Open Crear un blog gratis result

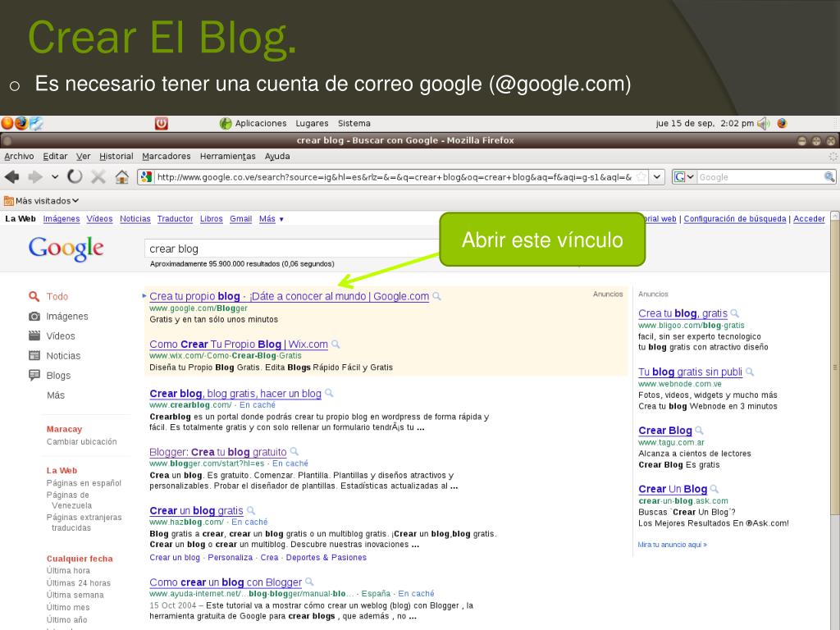(x=196, y=511)
